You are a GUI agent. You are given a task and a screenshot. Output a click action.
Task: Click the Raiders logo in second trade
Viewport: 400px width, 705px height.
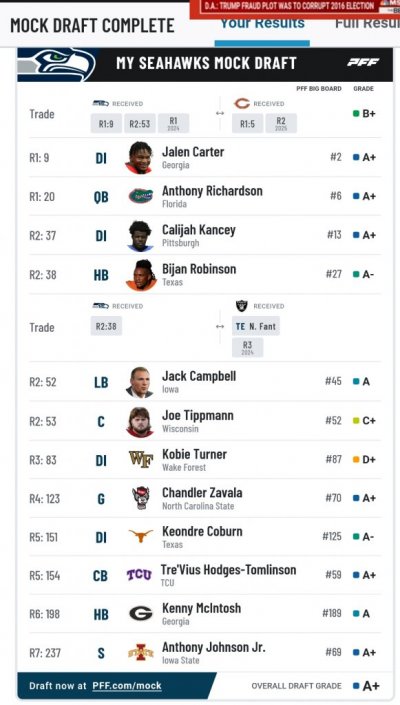coord(242,306)
